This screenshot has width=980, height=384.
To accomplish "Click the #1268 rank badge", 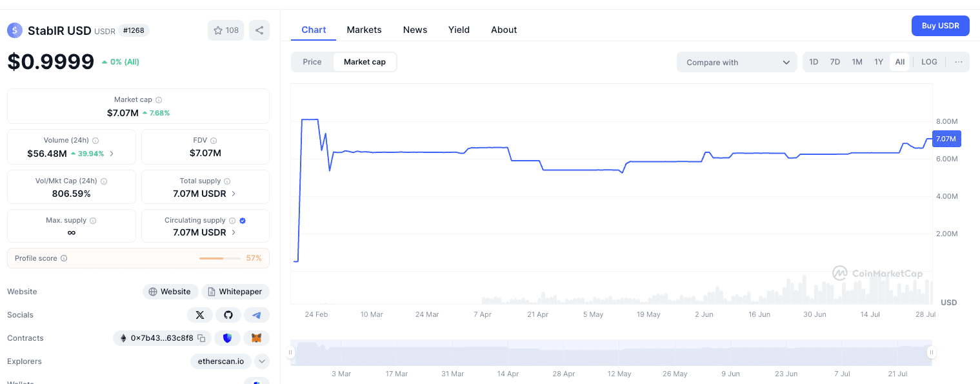I will 134,30.
